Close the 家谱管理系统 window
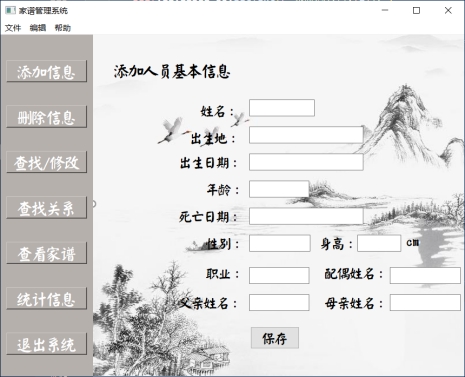Image resolution: width=465 pixels, height=377 pixels. click(448, 10)
